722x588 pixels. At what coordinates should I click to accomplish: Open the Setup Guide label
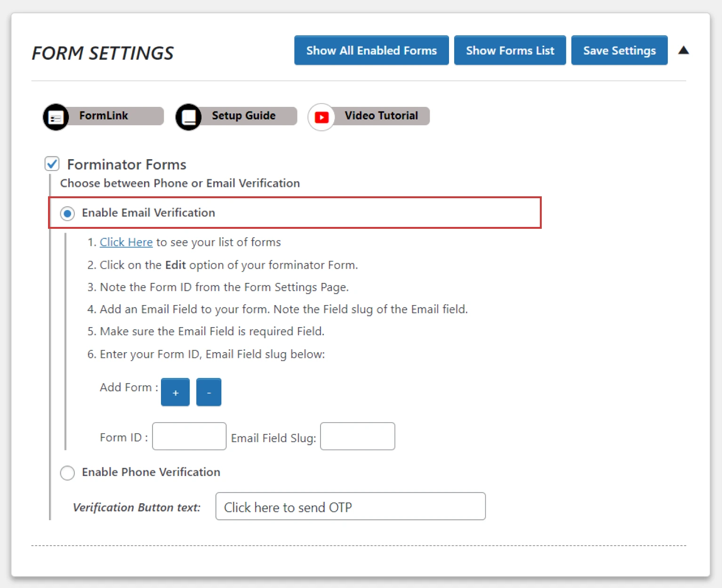244,116
